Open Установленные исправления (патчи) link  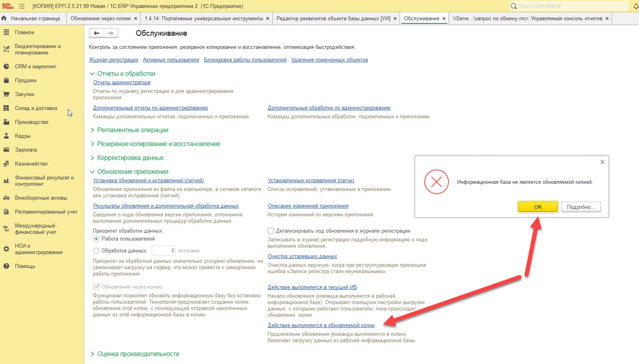pos(311,180)
